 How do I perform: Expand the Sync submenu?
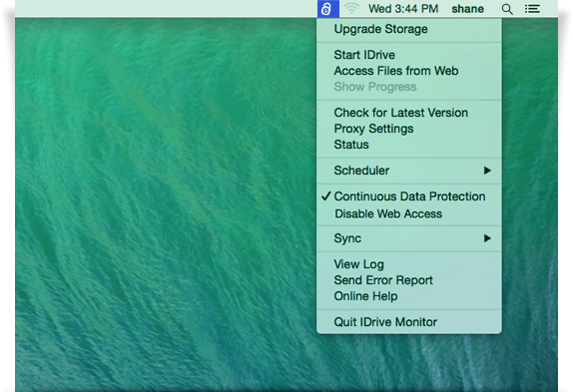[409, 238]
